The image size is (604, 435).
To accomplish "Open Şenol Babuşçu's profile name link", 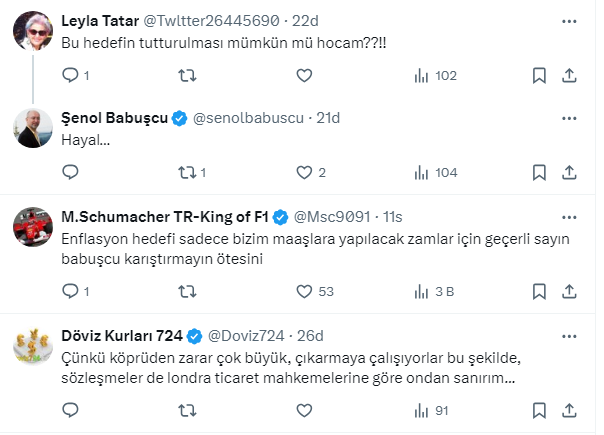I will [114, 118].
